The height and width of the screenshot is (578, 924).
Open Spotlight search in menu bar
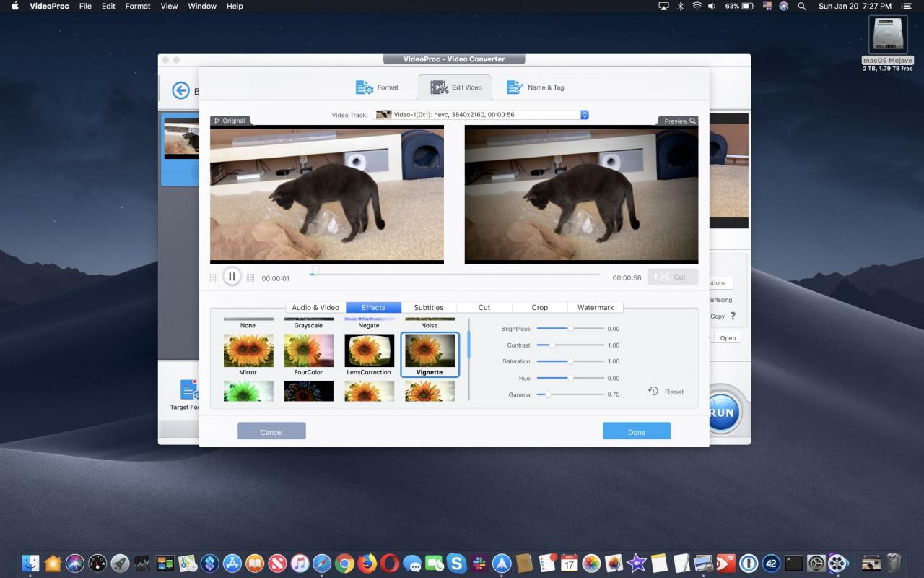(802, 6)
